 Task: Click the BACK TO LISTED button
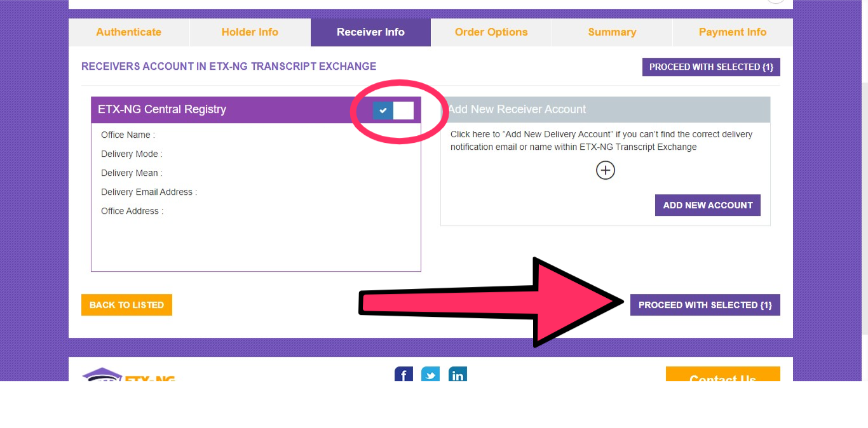(126, 305)
